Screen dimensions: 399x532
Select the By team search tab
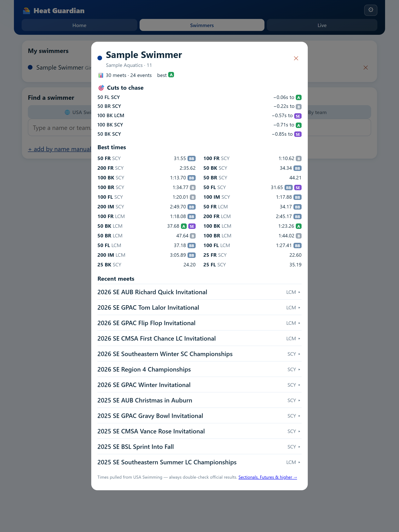point(317,112)
